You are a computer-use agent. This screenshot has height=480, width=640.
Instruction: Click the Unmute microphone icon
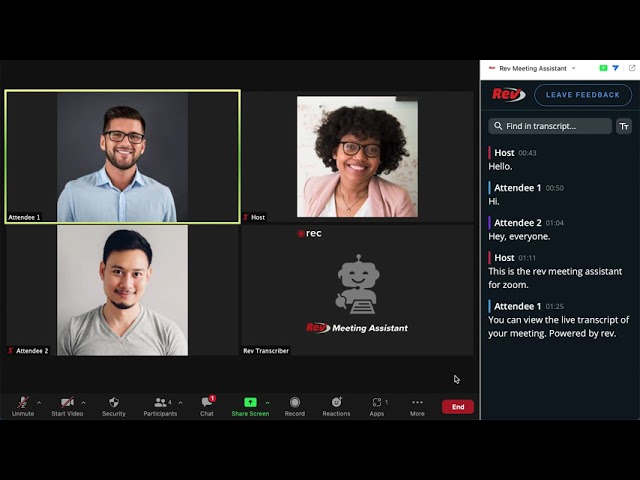click(23, 402)
